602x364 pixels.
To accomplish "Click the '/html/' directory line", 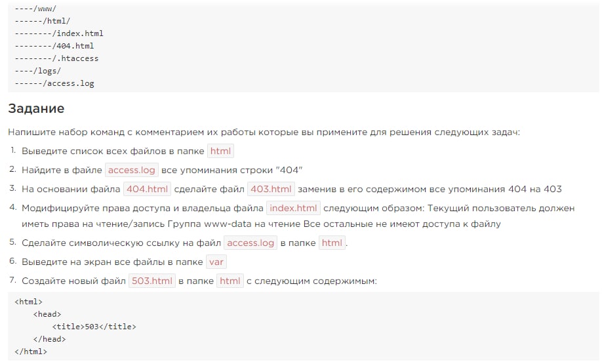I will pos(42,21).
